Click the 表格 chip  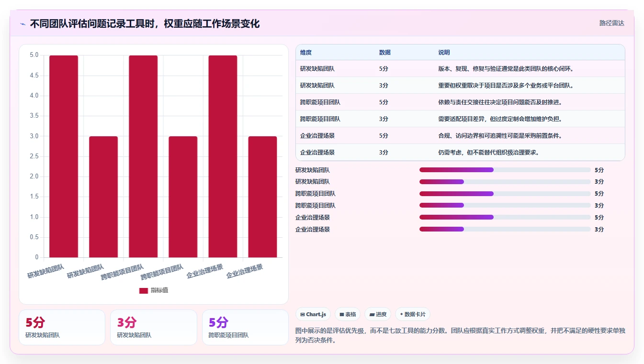(x=348, y=314)
